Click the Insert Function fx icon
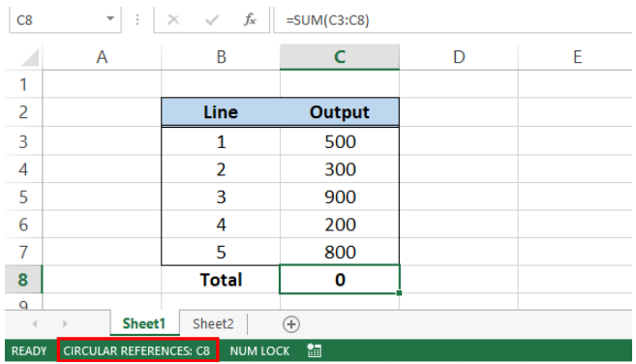This screenshot has width=636, height=364. pyautogui.click(x=250, y=19)
